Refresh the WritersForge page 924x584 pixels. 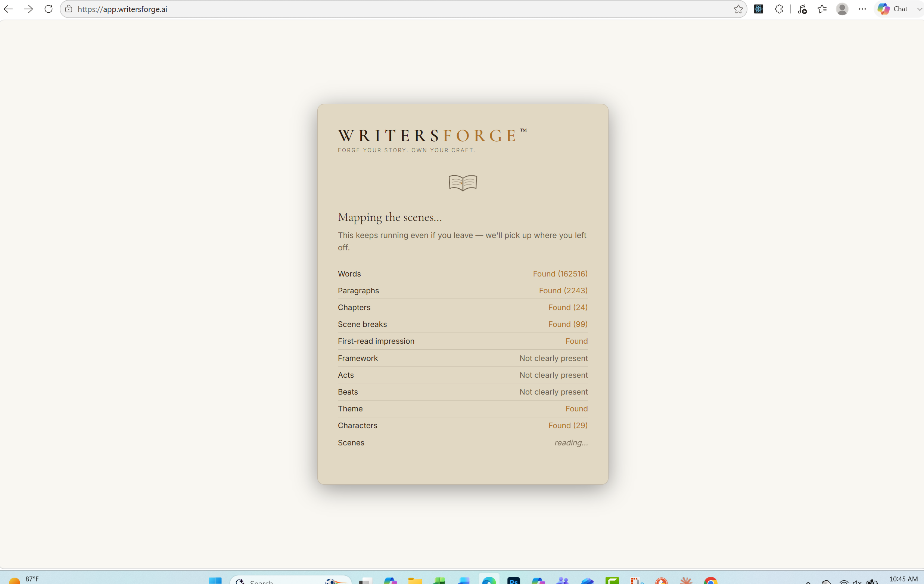pyautogui.click(x=49, y=9)
